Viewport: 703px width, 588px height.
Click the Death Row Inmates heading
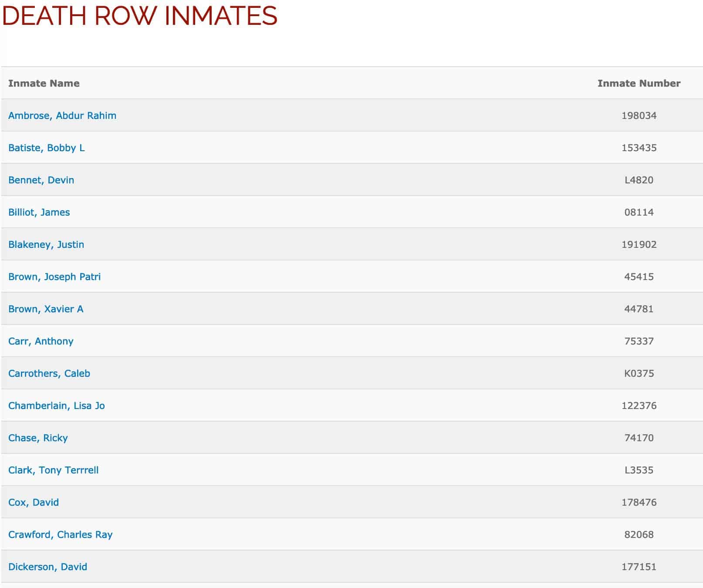click(x=140, y=16)
